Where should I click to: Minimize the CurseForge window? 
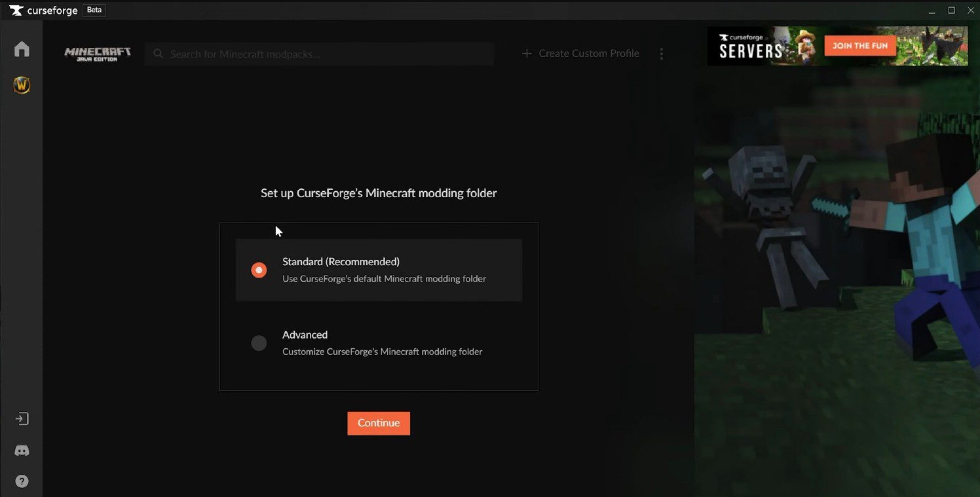932,10
